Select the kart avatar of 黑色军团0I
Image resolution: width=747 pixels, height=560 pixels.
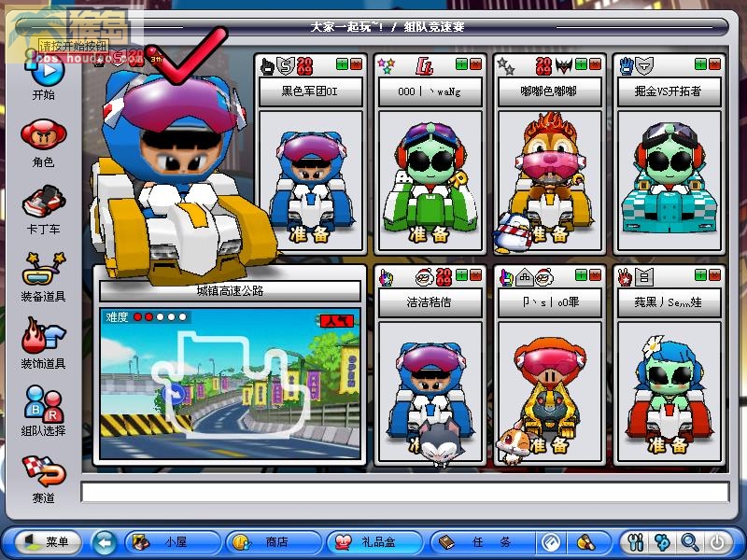pos(311,181)
